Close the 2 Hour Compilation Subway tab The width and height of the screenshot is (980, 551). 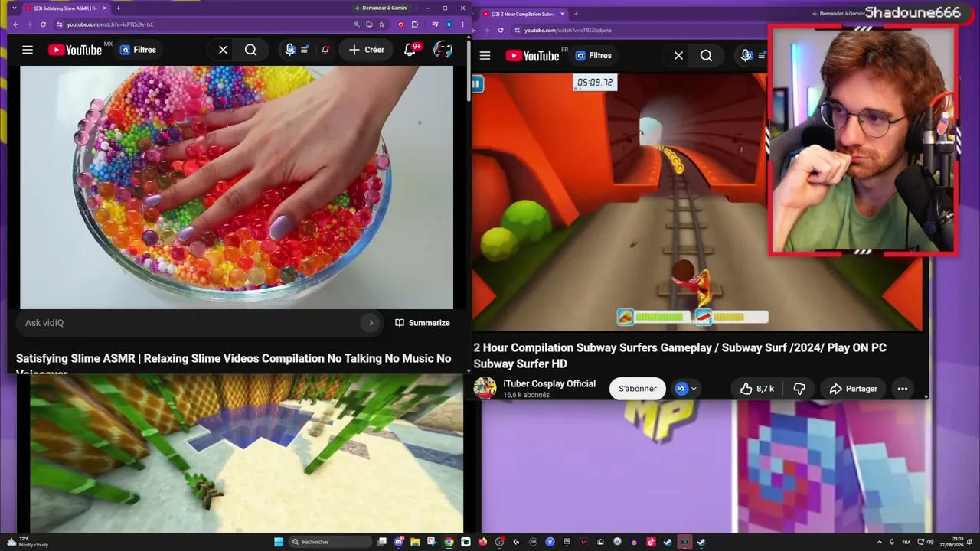coord(562,14)
